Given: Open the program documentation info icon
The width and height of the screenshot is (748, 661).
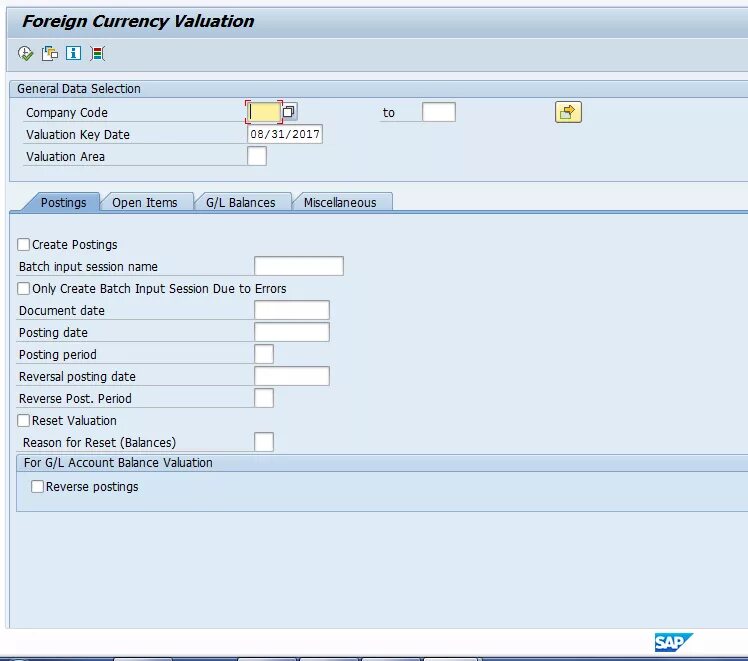Looking at the screenshot, I should pyautogui.click(x=73, y=53).
